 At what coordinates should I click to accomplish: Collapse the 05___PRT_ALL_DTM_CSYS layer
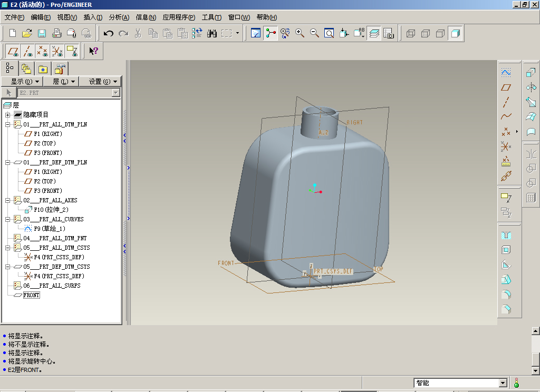(x=7, y=248)
